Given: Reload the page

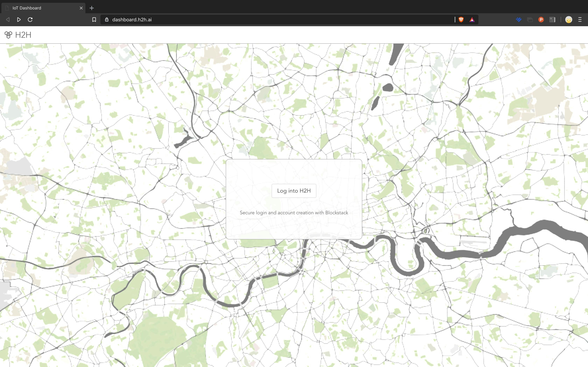Looking at the screenshot, I should tap(30, 20).
